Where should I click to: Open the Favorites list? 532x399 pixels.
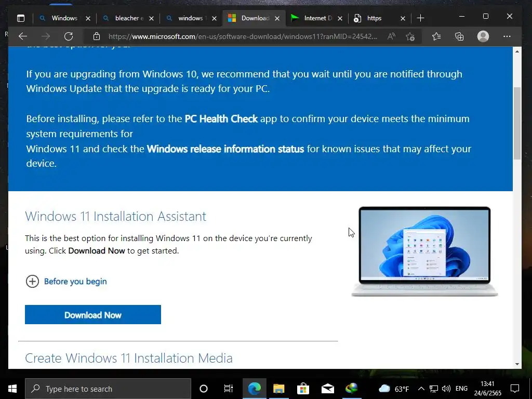(436, 36)
